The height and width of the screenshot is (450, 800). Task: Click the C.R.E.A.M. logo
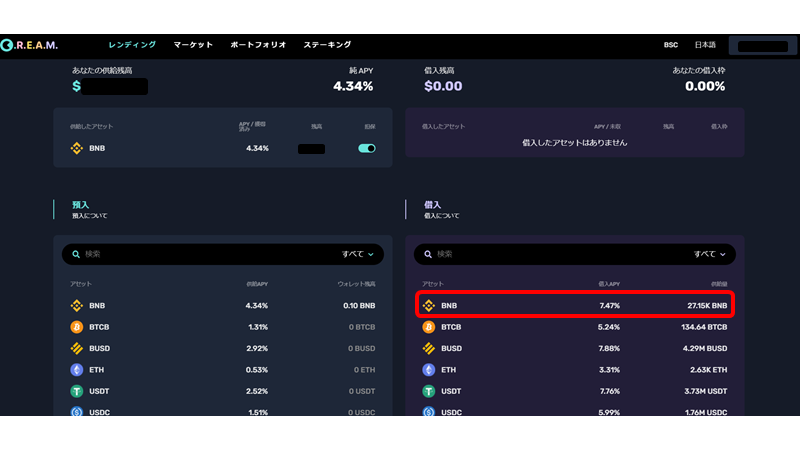click(29, 45)
